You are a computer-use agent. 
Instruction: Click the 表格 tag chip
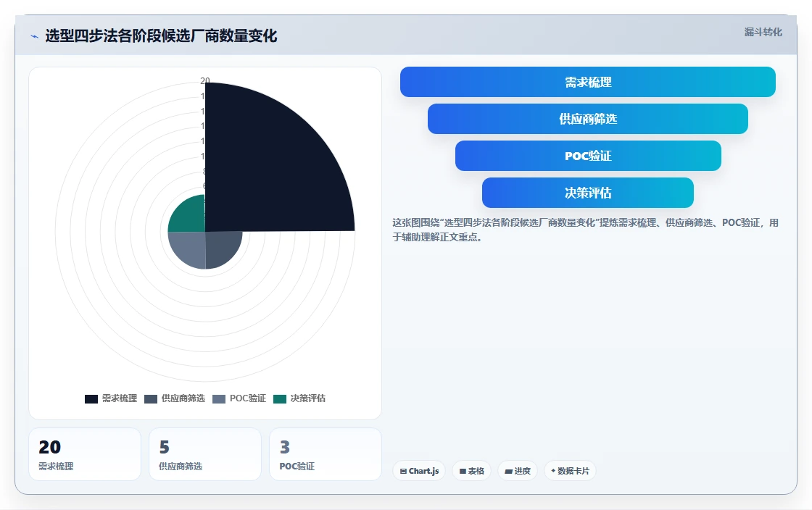coord(472,471)
